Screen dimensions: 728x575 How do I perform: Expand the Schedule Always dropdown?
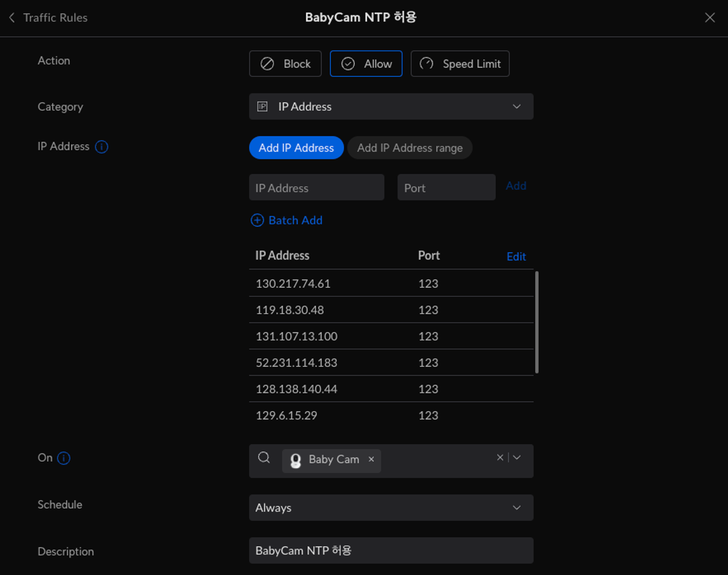[391, 508]
